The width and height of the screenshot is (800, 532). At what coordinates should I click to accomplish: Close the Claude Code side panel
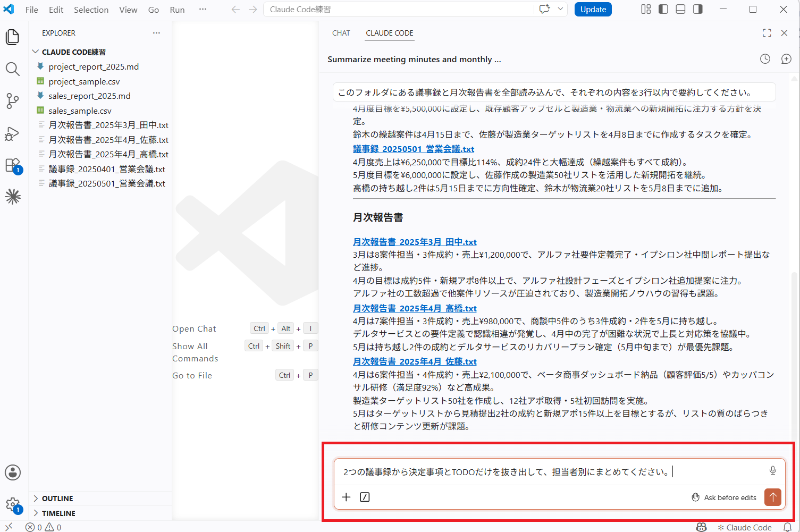coord(784,33)
